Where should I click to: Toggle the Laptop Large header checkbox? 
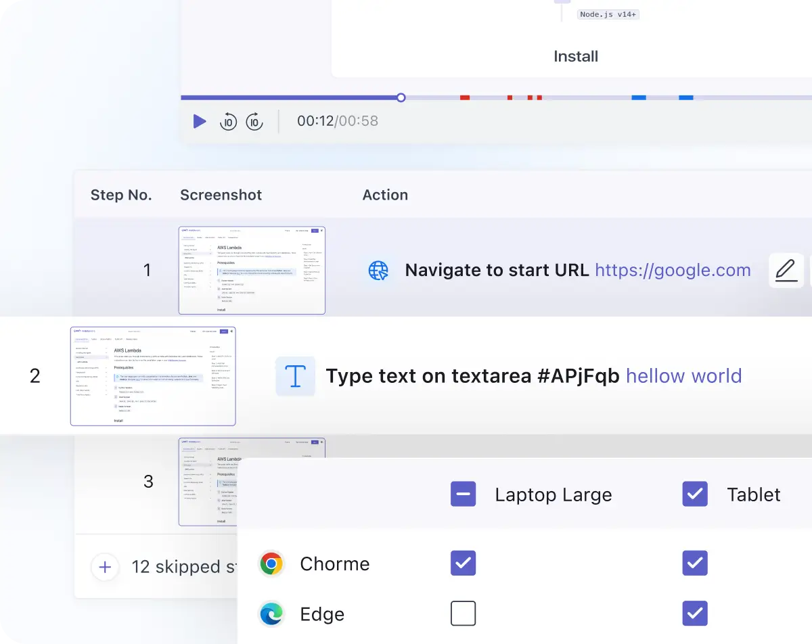point(464,495)
